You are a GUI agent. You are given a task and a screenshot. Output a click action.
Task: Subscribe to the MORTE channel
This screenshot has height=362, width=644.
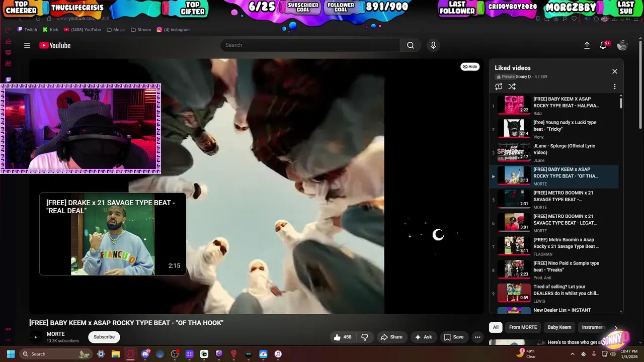[x=104, y=337]
